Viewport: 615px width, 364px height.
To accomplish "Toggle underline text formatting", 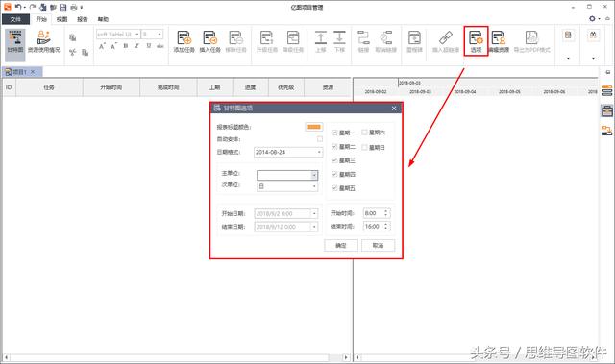I will tap(149, 46).
